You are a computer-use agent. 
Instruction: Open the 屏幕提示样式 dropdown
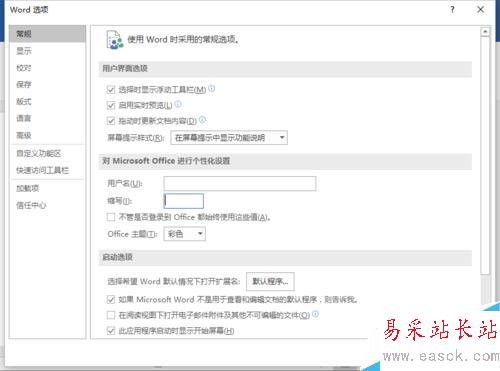[229, 138]
